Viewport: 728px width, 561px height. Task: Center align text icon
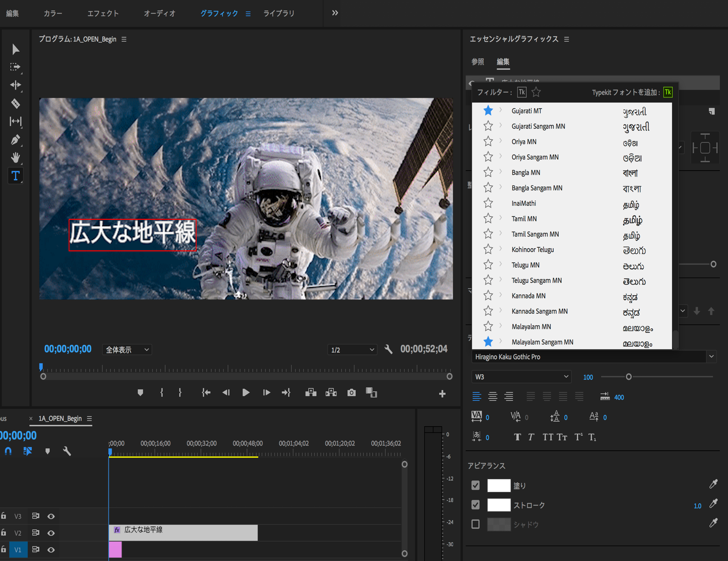click(x=493, y=397)
